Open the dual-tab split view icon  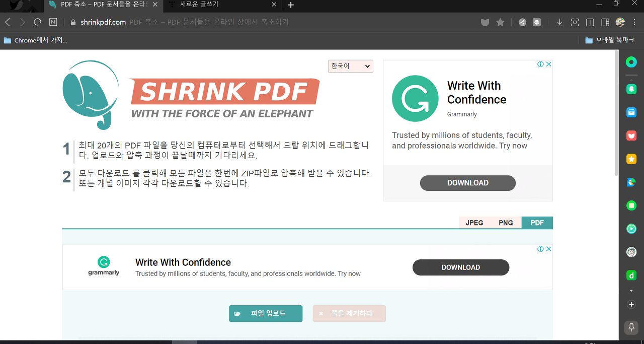pyautogui.click(x=590, y=22)
